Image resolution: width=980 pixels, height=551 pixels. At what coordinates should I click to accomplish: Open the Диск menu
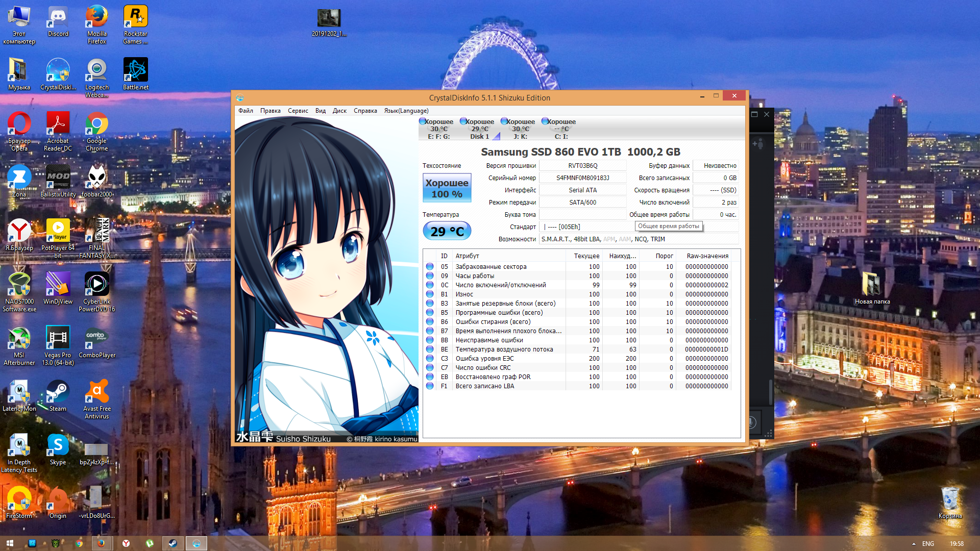(339, 111)
